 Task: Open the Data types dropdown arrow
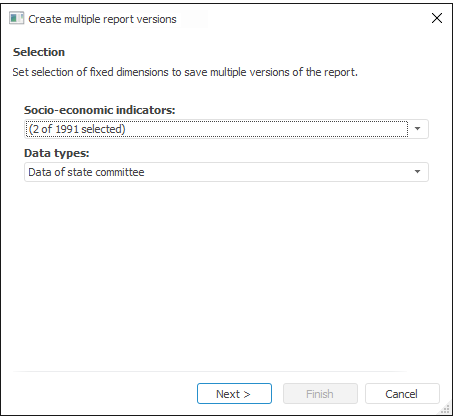417,172
